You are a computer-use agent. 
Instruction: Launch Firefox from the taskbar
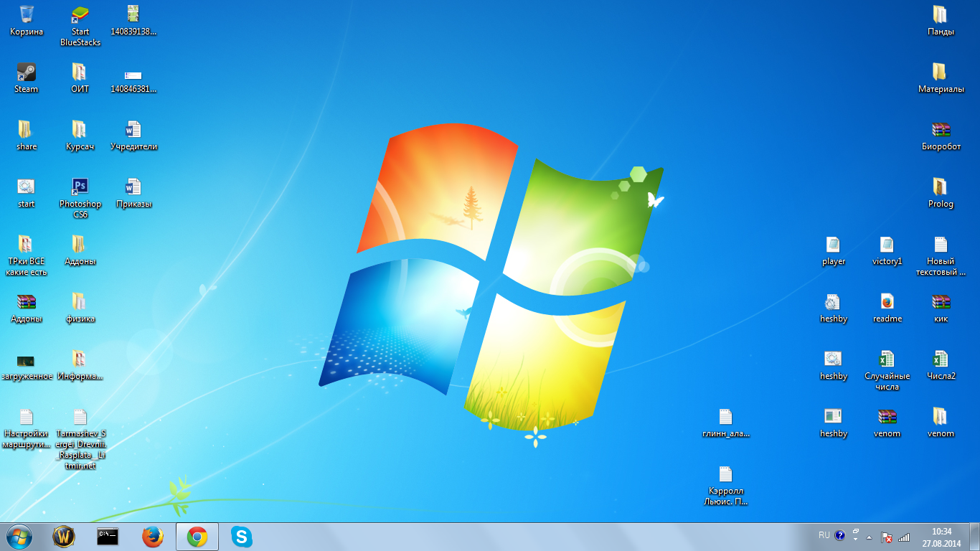(x=153, y=537)
